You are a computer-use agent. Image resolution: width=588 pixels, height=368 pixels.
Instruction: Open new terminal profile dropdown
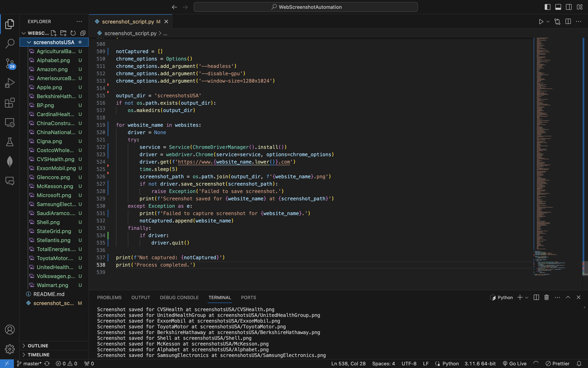tap(527, 297)
